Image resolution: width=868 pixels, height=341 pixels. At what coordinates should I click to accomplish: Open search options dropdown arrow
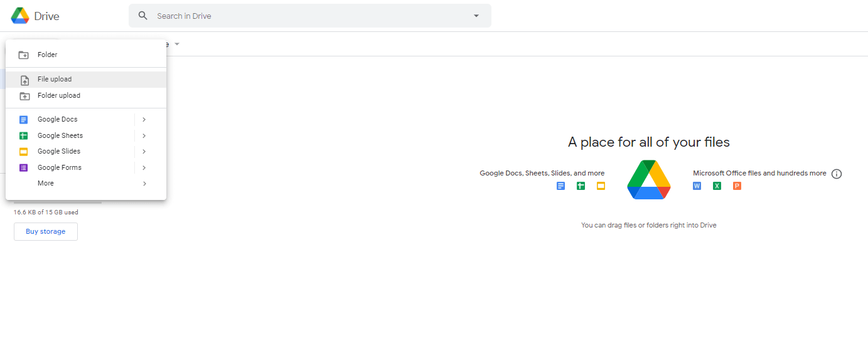coord(476,16)
